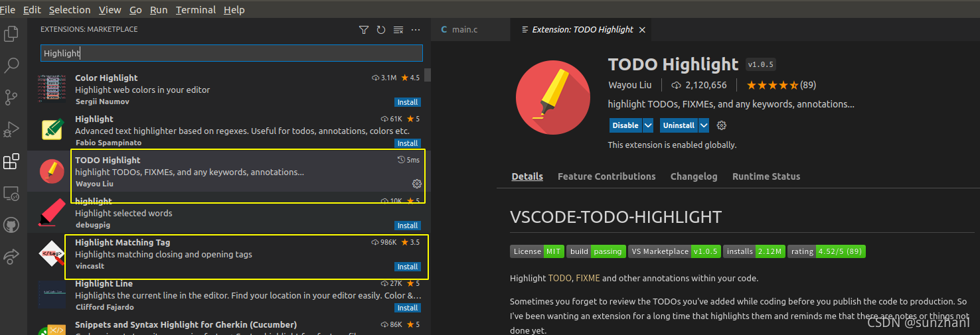Click the VSCODE-TODO-HIGHLIGHT heading
The width and height of the screenshot is (980, 335).
tap(615, 217)
